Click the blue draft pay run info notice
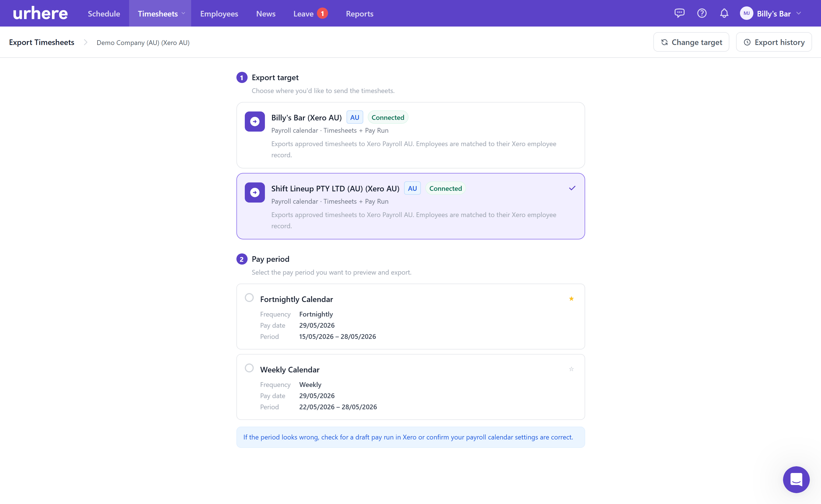This screenshot has height=504, width=821. tap(410, 437)
